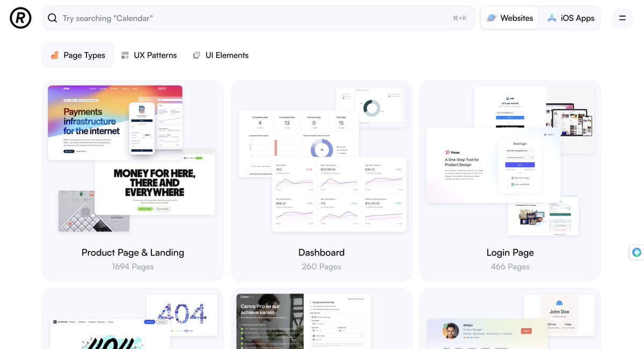Click the planet icon beside Websites
Screen dimensions: 644x349
click(x=492, y=18)
